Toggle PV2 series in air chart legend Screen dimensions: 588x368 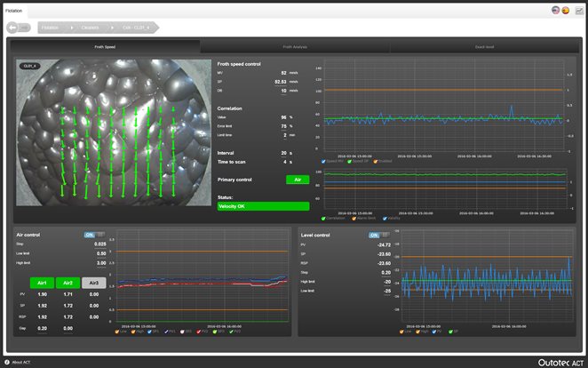(199, 332)
